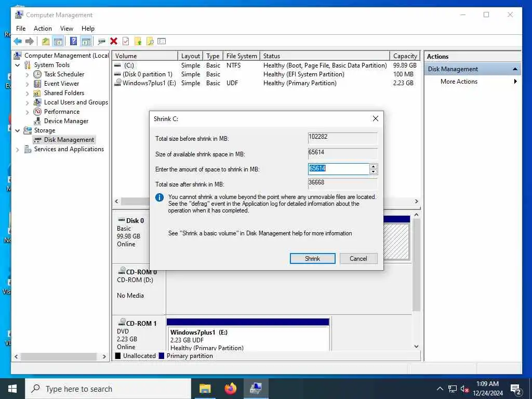
Task: Open File Explorer from the taskbar
Action: pyautogui.click(x=205, y=389)
